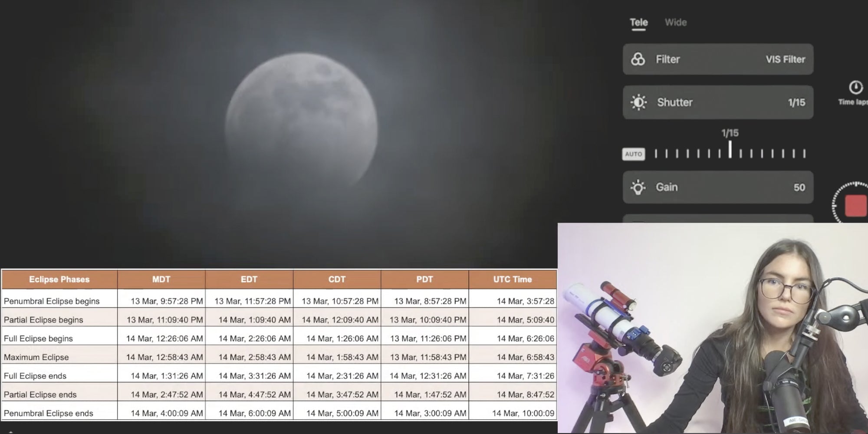Click the Shutter brightness icon
The width and height of the screenshot is (868, 434).
(638, 102)
